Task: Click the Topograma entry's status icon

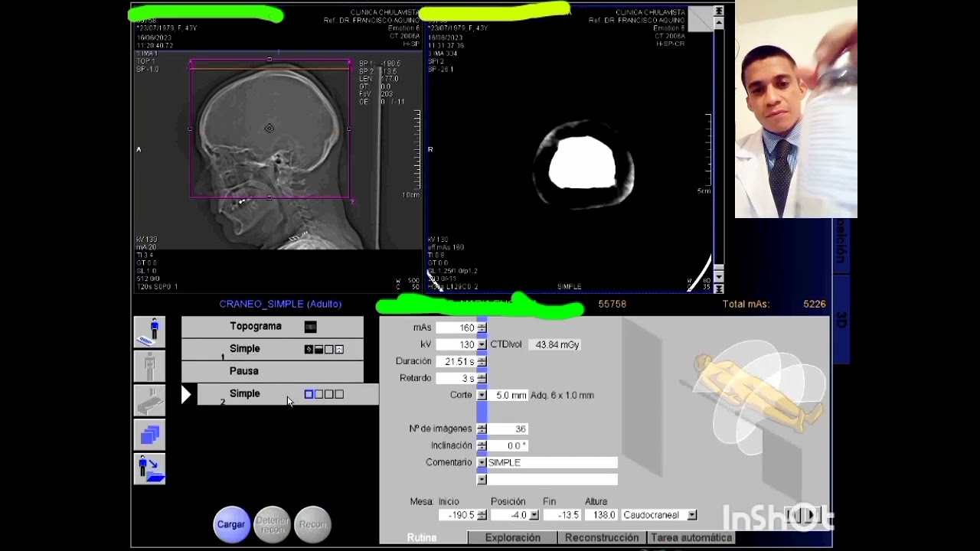Action: pyautogui.click(x=310, y=327)
